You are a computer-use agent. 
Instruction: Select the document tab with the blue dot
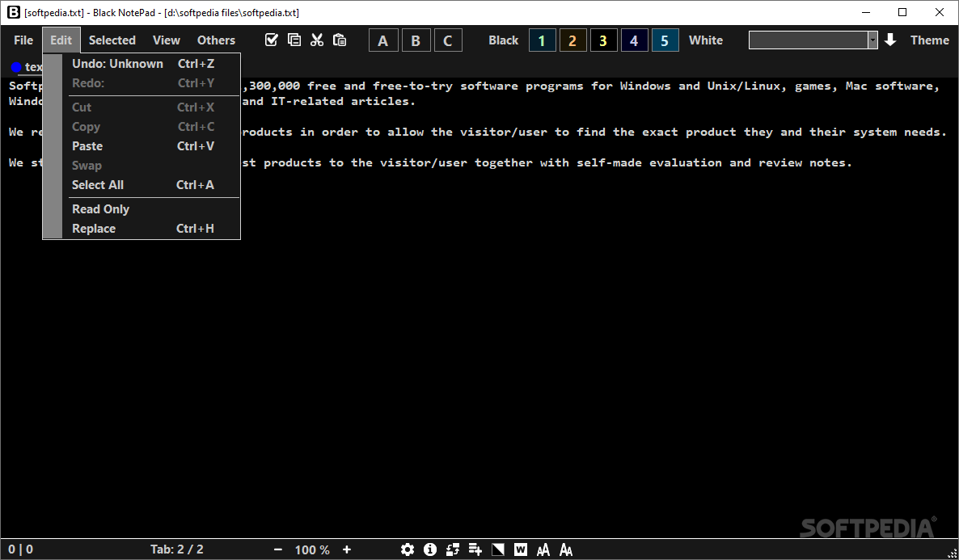tap(27, 66)
